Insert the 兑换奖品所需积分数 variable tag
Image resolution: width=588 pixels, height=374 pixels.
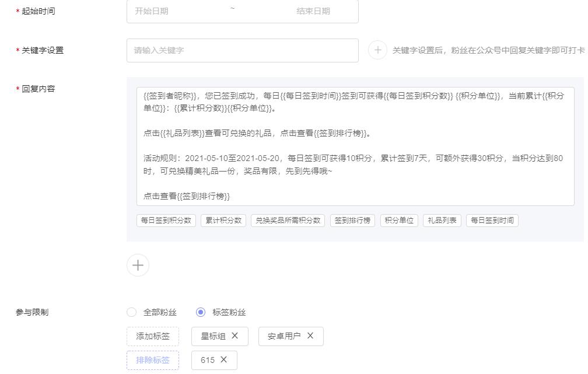287,221
